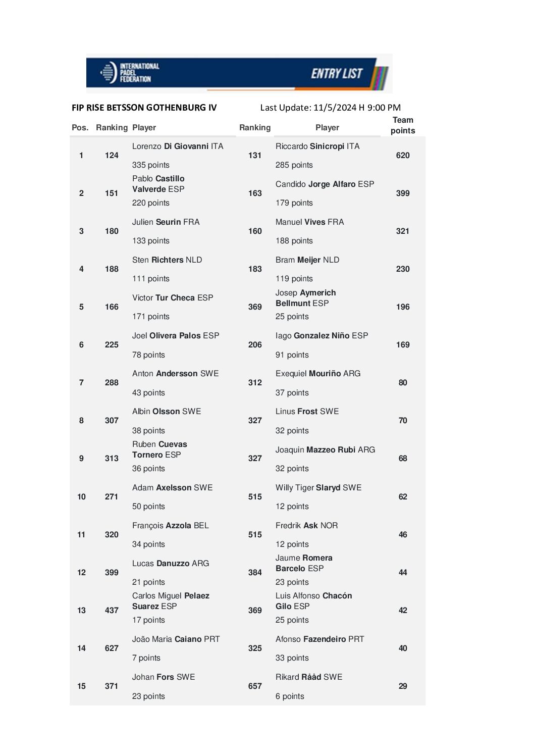Select the FIP RISE BETSSON GOTHENBURG IV heading
Screen dimensions: 534x756
[x=144, y=108]
